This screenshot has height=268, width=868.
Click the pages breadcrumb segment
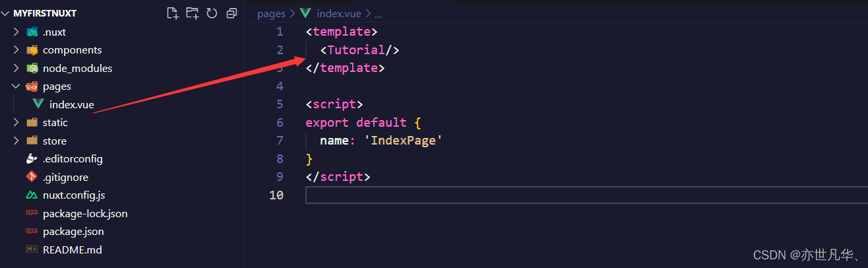[271, 13]
